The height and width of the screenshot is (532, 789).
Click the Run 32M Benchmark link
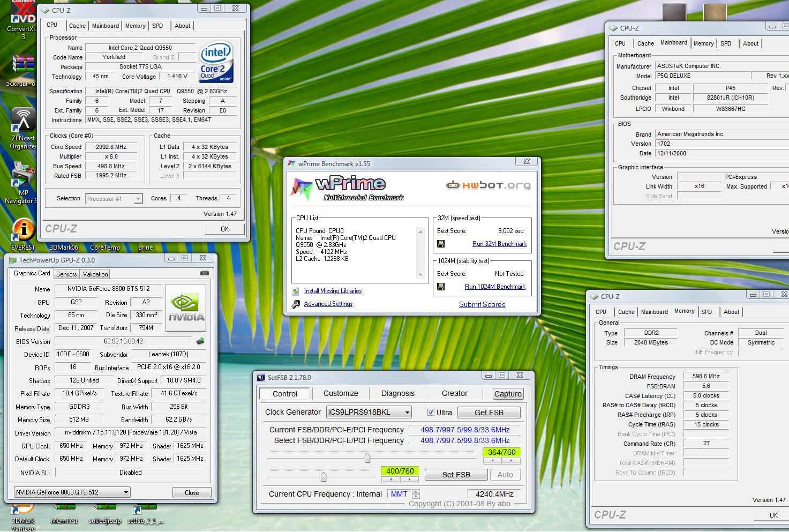click(499, 244)
